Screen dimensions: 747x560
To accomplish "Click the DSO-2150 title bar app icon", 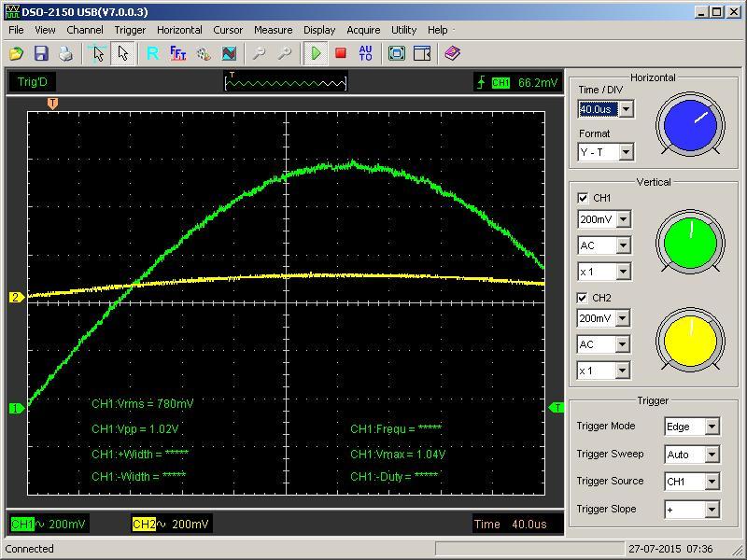I will pyautogui.click(x=12, y=12).
